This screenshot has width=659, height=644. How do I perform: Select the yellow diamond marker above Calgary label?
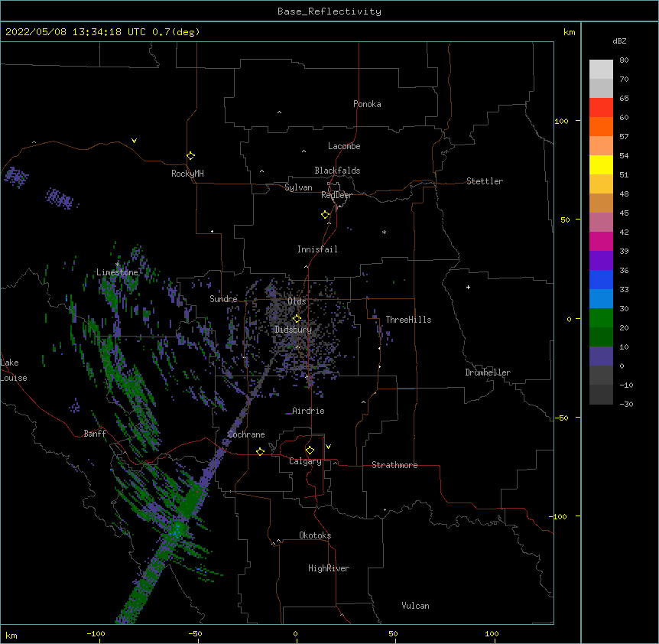pyautogui.click(x=310, y=450)
